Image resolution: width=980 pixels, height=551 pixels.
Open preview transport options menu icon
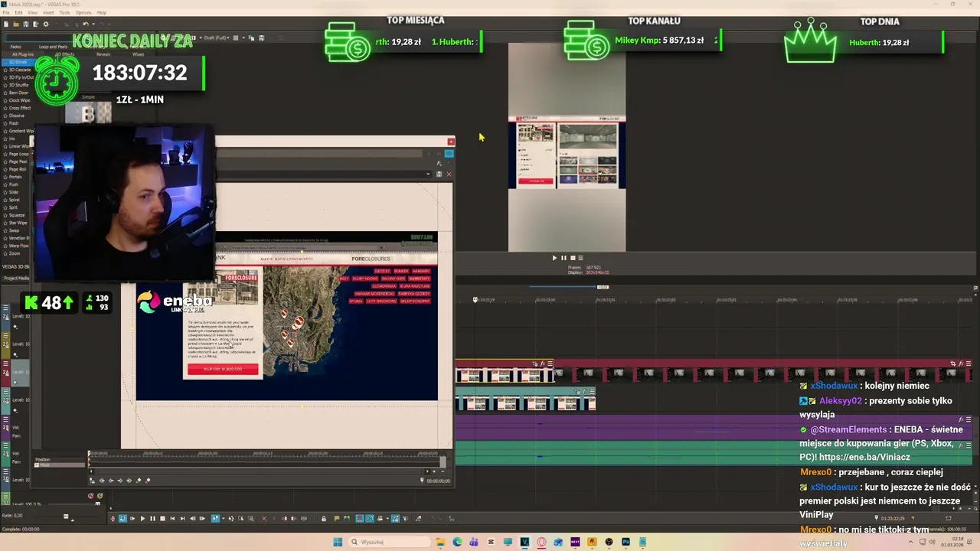click(580, 258)
